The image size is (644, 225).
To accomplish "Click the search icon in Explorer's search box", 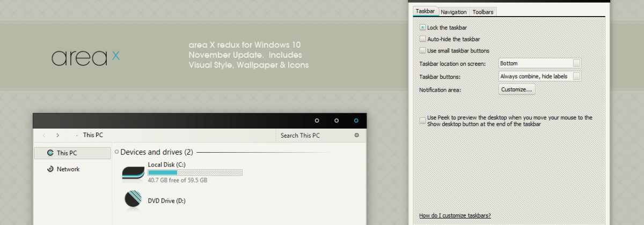I will (357, 136).
